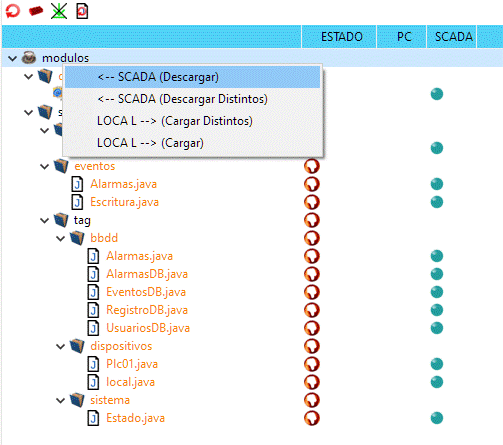Collapse the bbdd folder chevron

60,238
